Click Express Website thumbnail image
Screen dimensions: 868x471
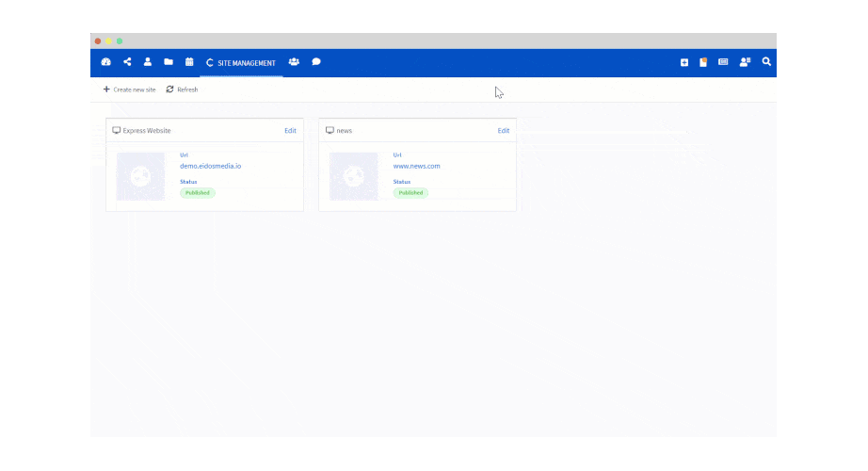pyautogui.click(x=140, y=177)
